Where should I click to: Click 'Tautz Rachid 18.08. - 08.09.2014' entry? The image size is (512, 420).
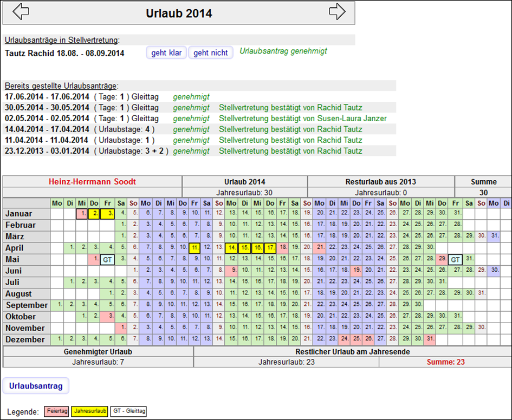click(64, 53)
